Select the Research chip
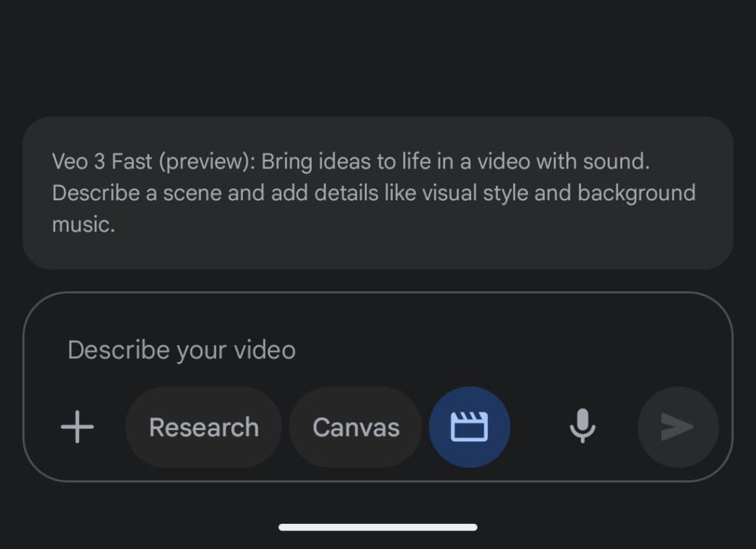The height and width of the screenshot is (549, 756). click(x=204, y=427)
